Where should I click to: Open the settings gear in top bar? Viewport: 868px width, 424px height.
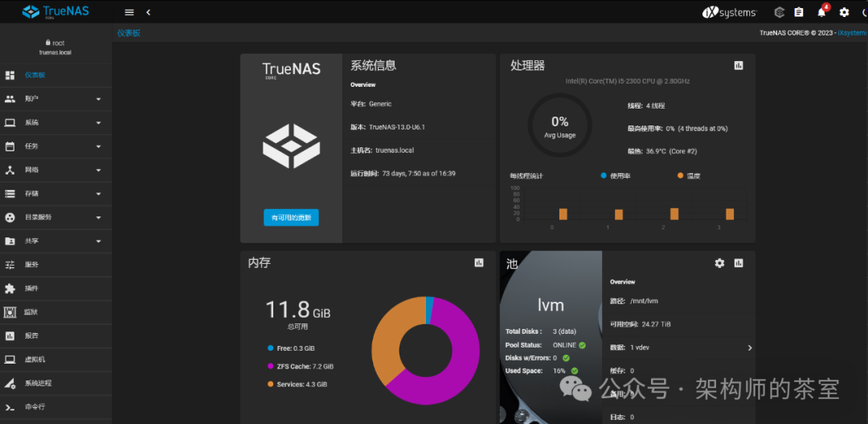(844, 12)
